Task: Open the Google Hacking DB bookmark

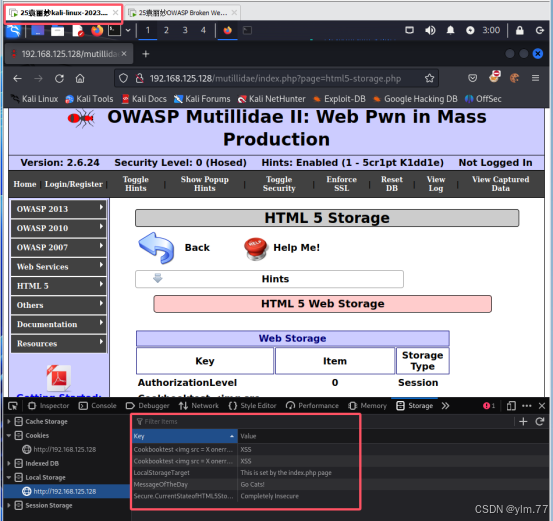Action: pyautogui.click(x=415, y=99)
